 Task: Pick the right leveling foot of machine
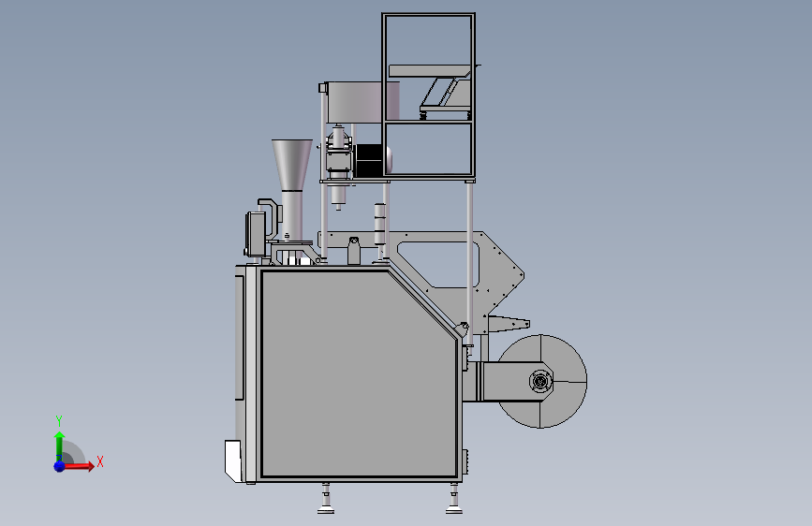click(x=454, y=498)
